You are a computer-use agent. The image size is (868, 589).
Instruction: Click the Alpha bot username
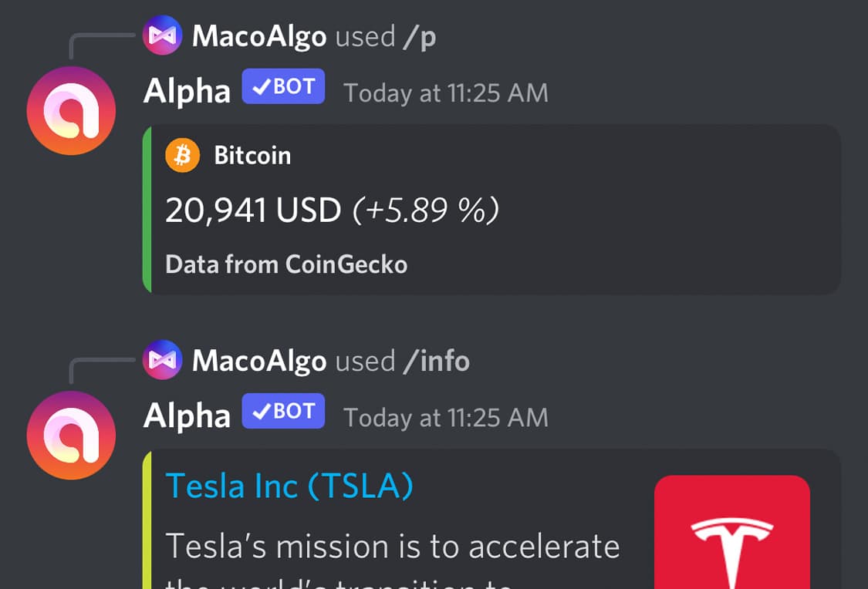click(185, 91)
